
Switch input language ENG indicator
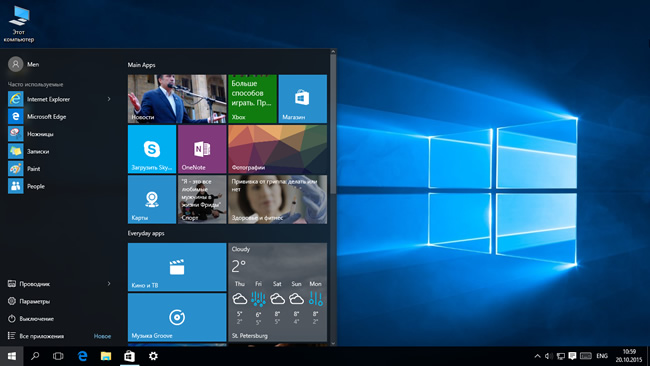pos(602,356)
